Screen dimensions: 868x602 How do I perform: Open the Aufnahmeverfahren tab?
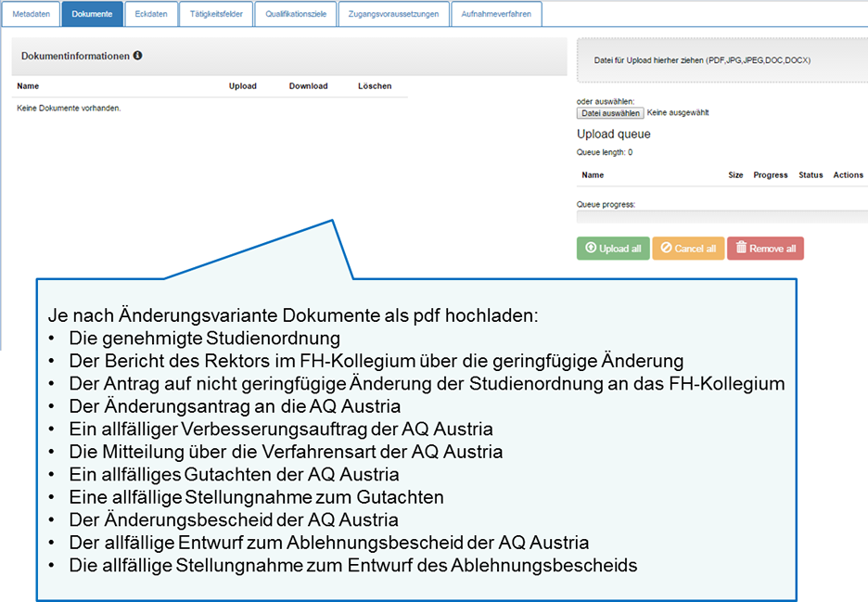496,14
